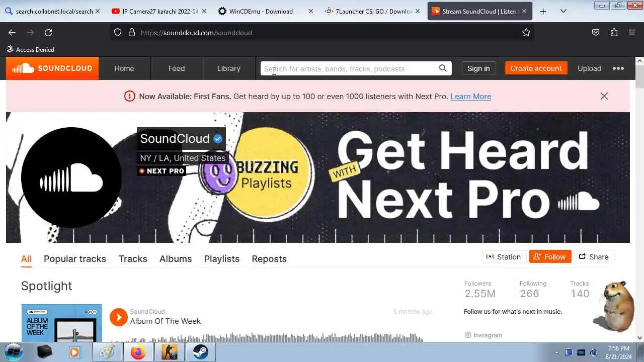Show hidden system tray icons
644x362 pixels.
pos(556,352)
